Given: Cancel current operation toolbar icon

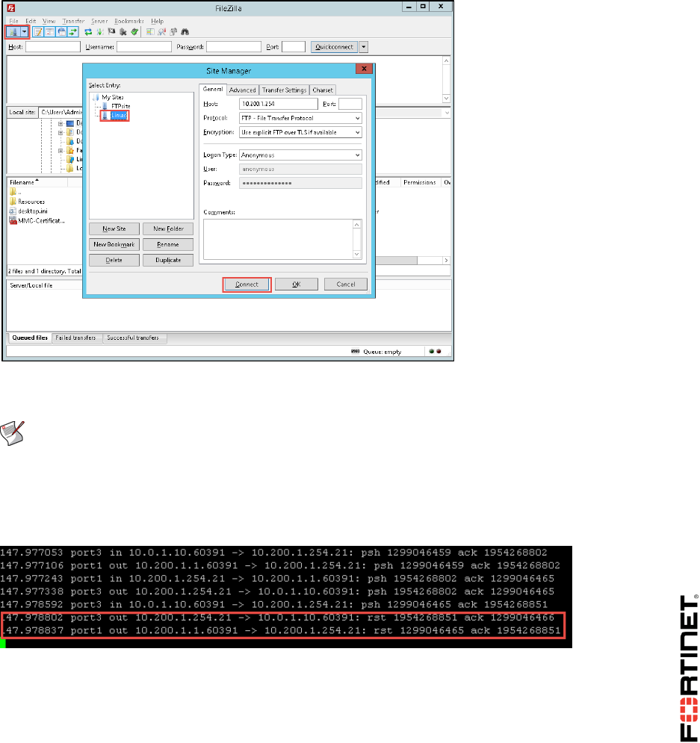Looking at the screenshot, I should pyautogui.click(x=111, y=32).
